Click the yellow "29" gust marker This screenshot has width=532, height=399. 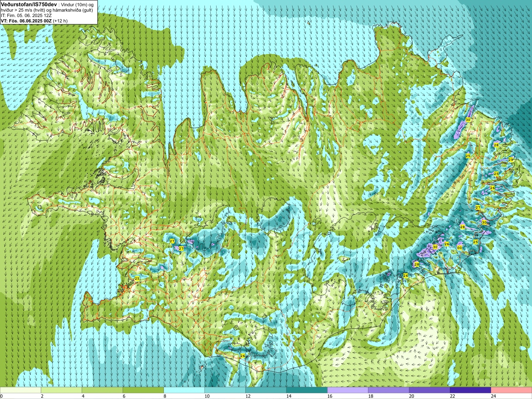(x=511, y=160)
